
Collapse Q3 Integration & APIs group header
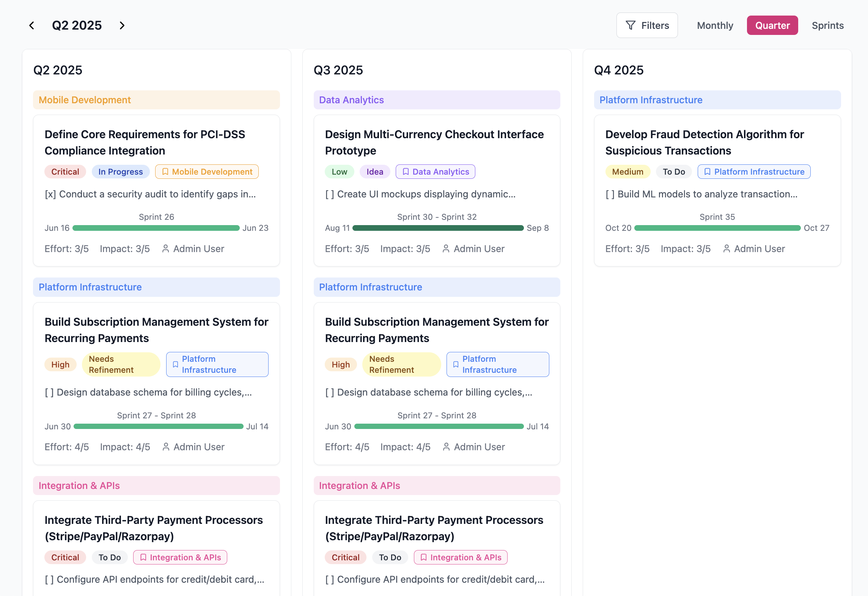coord(437,486)
